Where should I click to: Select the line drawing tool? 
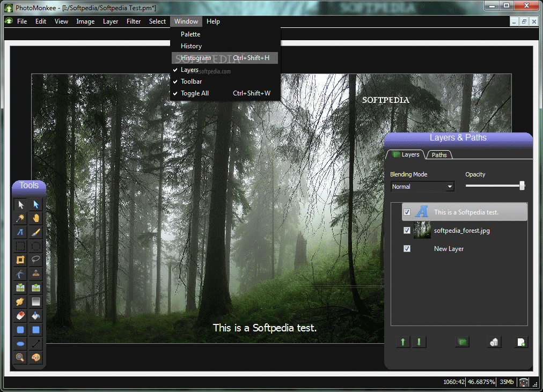(35, 344)
